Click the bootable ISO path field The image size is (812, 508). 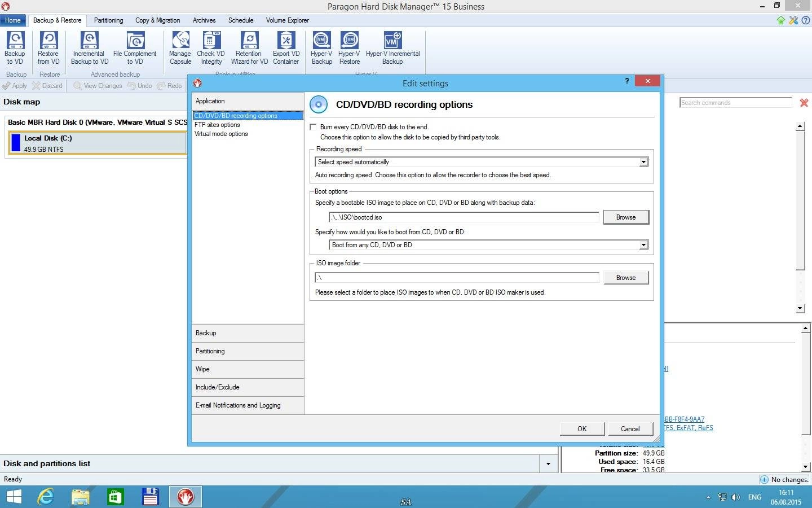[x=464, y=217]
